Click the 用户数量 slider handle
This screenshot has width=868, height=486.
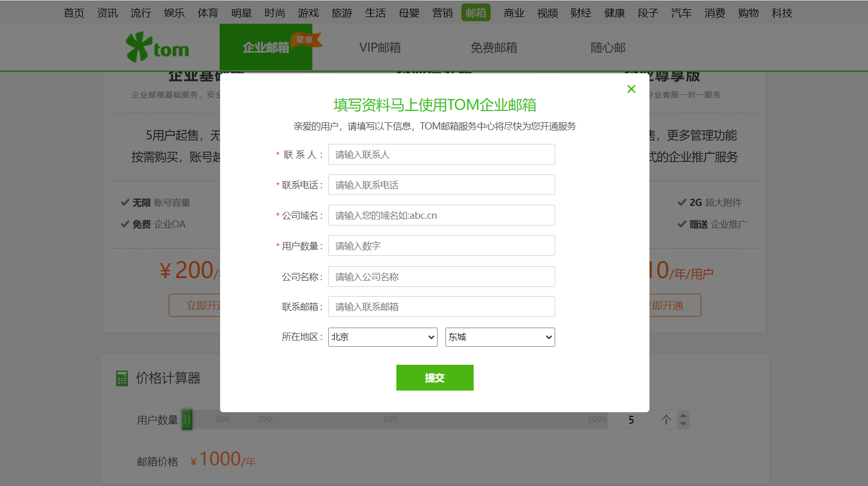pos(187,419)
